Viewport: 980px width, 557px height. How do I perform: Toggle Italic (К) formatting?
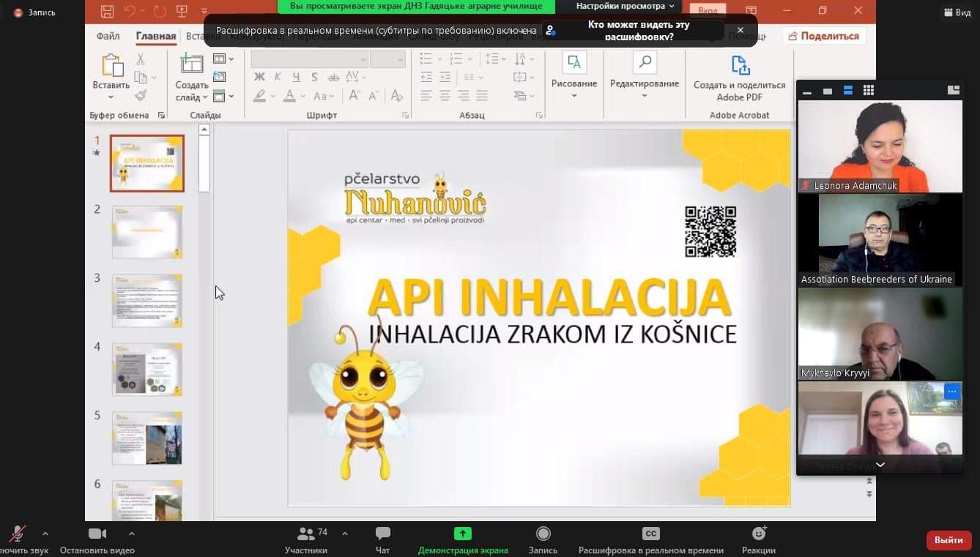click(278, 77)
